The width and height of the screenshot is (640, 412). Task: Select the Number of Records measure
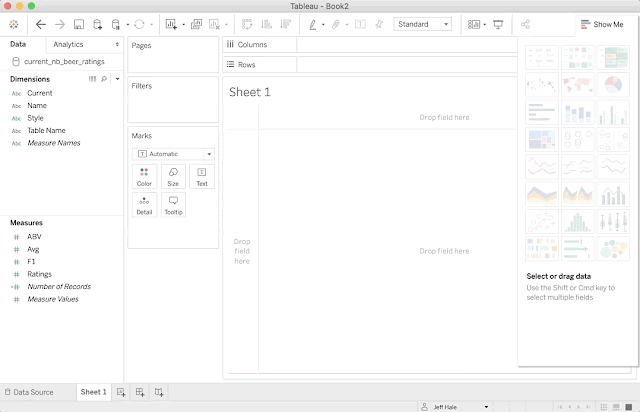pos(59,287)
